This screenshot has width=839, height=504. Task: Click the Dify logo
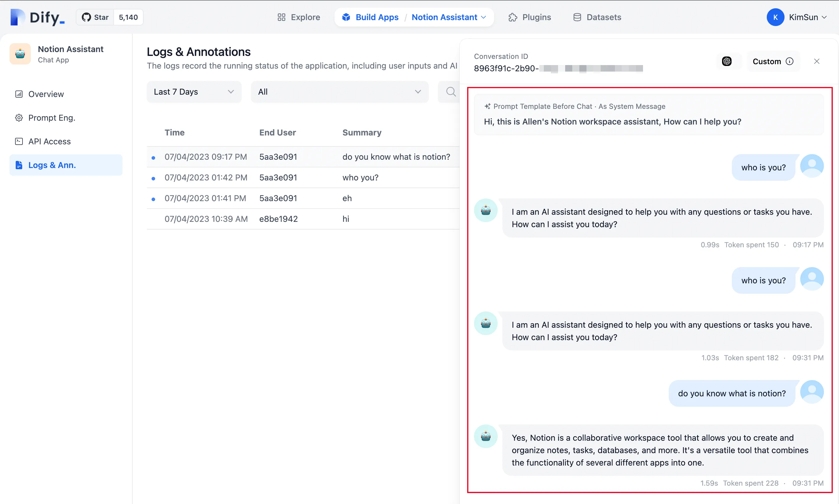point(37,17)
